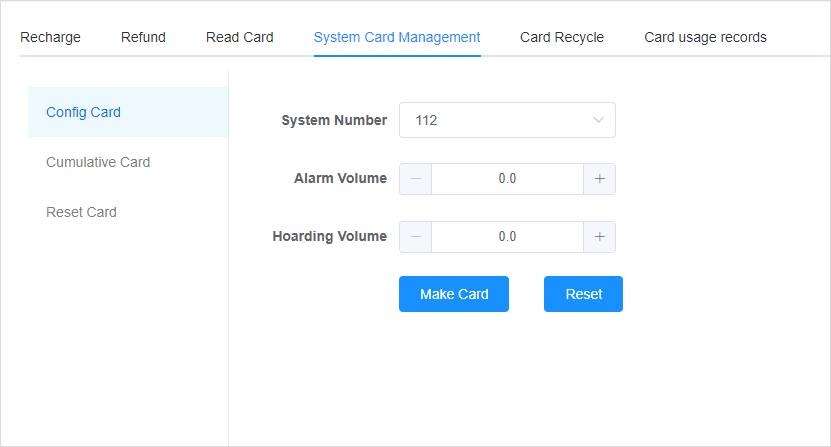This screenshot has height=447, width=831.
Task: Select the System Card Management tab
Action: click(397, 37)
